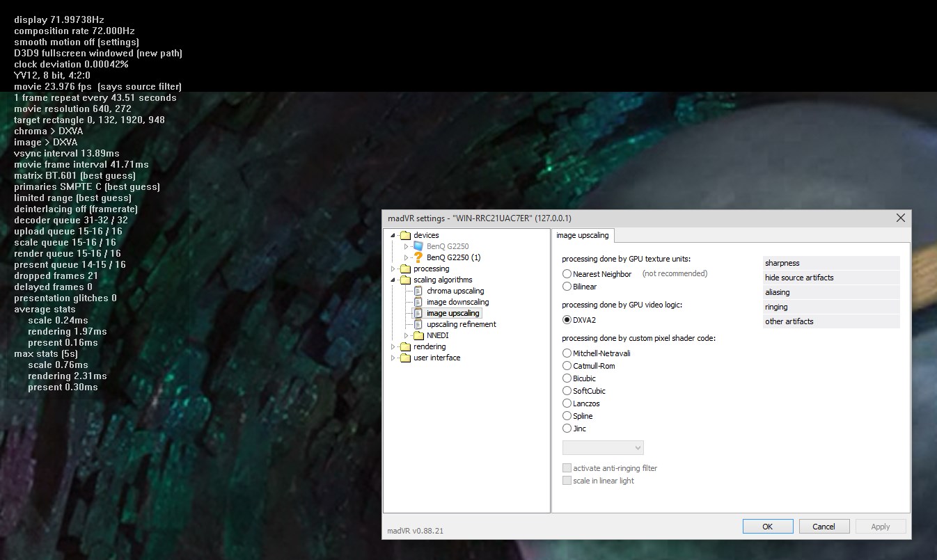Click the sharpness rating bar
Image resolution: width=937 pixels, height=560 pixels.
click(831, 263)
